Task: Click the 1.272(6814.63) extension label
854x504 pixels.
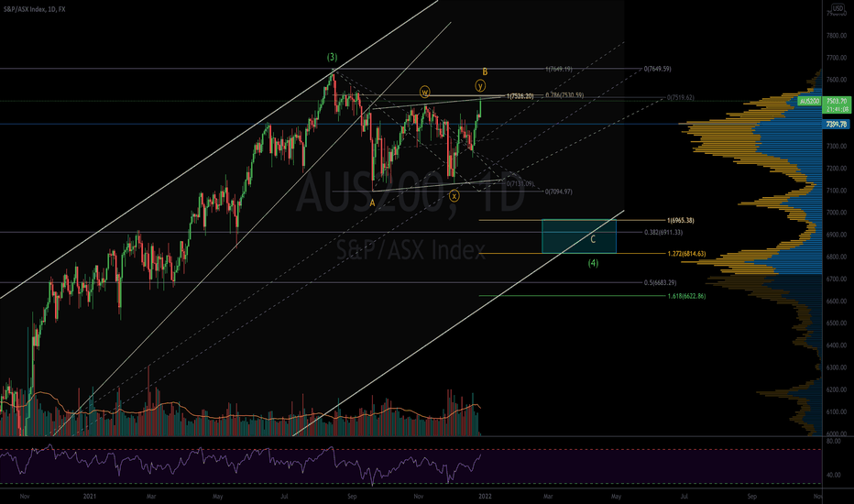Action: click(x=686, y=254)
